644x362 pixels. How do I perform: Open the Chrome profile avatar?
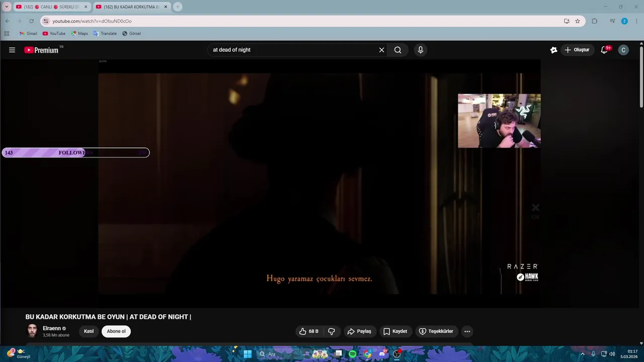624,21
